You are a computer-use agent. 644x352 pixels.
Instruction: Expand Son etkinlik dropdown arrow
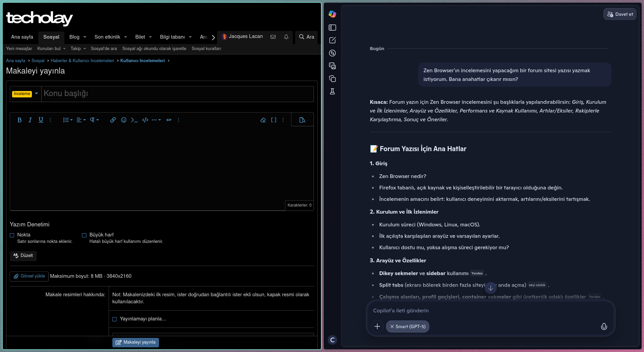[125, 37]
